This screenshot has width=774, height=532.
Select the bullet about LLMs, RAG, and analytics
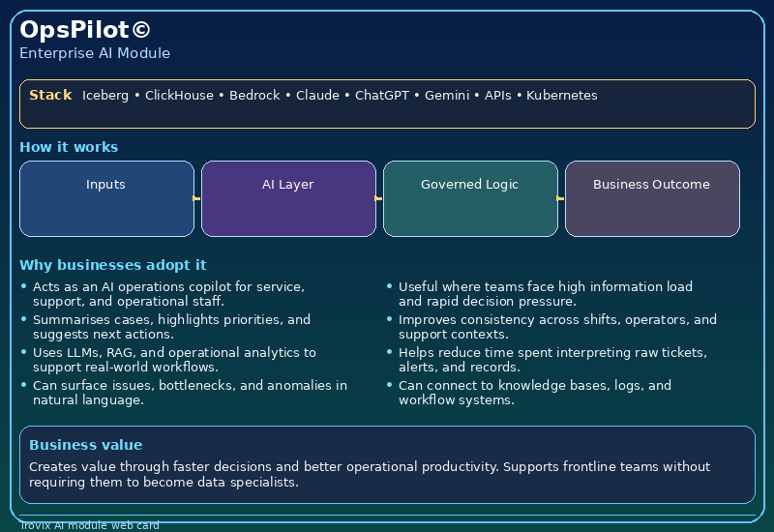174,360
